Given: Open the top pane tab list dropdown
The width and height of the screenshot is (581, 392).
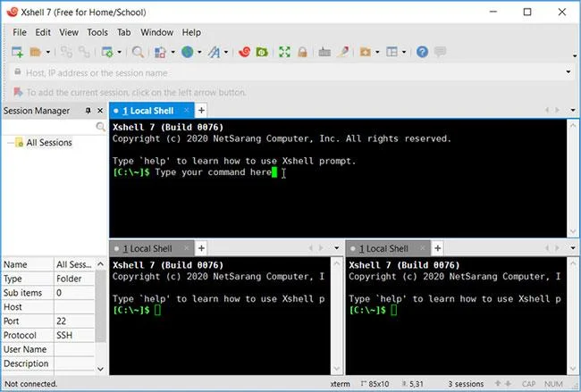Looking at the screenshot, I should [573, 111].
